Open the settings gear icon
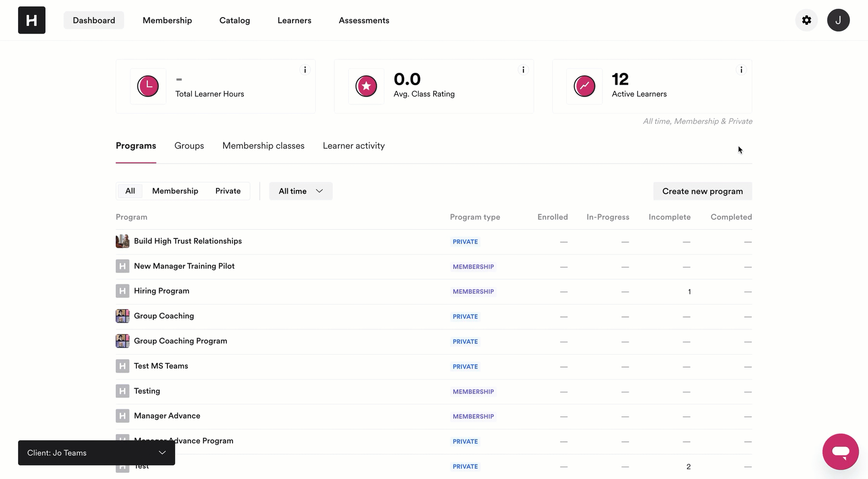868x479 pixels. coord(806,20)
